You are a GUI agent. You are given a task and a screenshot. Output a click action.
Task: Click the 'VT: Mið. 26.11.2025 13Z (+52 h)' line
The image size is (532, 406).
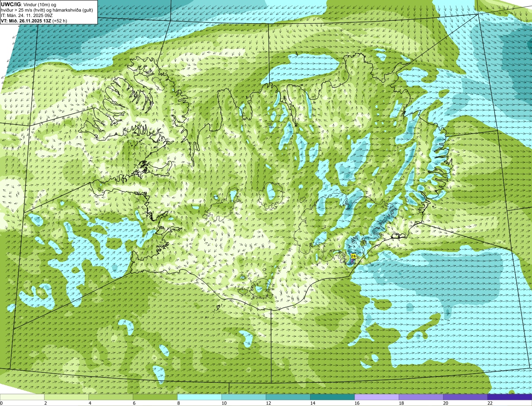(x=34, y=20)
